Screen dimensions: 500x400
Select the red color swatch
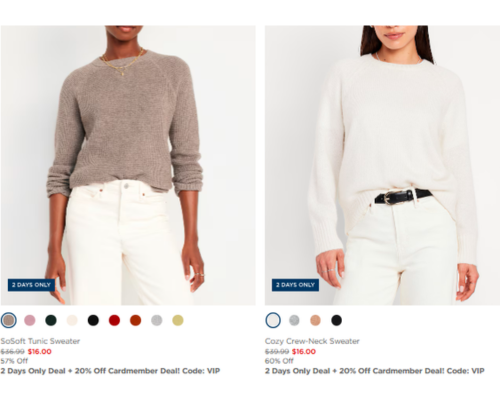pos(114,320)
